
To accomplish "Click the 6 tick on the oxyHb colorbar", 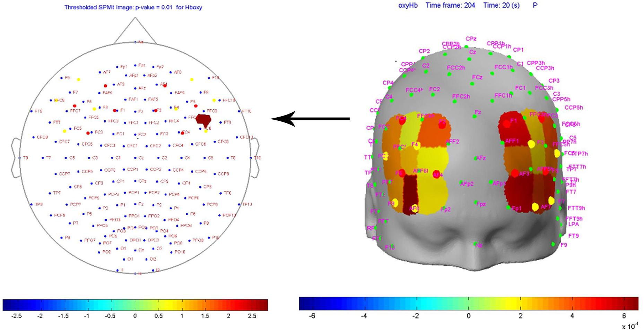I will point(625,316).
